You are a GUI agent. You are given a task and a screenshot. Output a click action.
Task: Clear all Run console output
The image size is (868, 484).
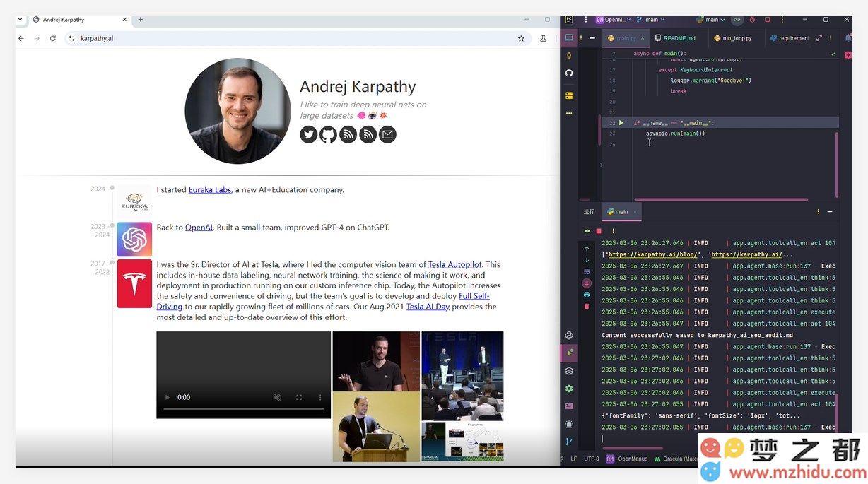click(x=587, y=306)
